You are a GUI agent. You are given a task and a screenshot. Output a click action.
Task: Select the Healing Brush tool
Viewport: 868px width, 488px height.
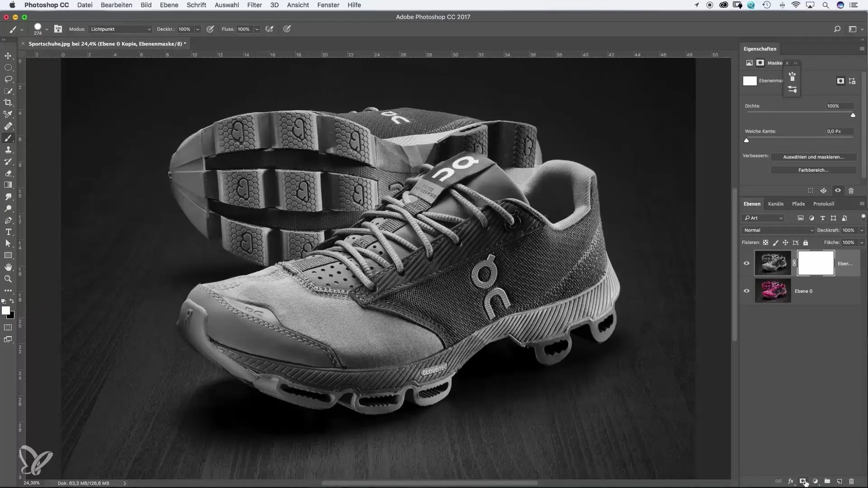coord(8,126)
